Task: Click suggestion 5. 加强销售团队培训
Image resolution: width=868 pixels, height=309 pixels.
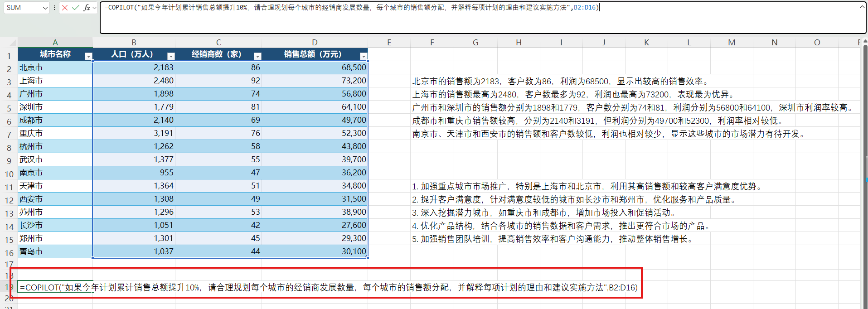Action: [x=554, y=239]
